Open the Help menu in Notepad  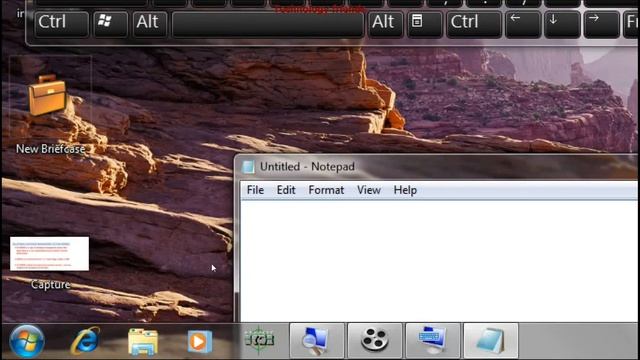click(x=405, y=190)
